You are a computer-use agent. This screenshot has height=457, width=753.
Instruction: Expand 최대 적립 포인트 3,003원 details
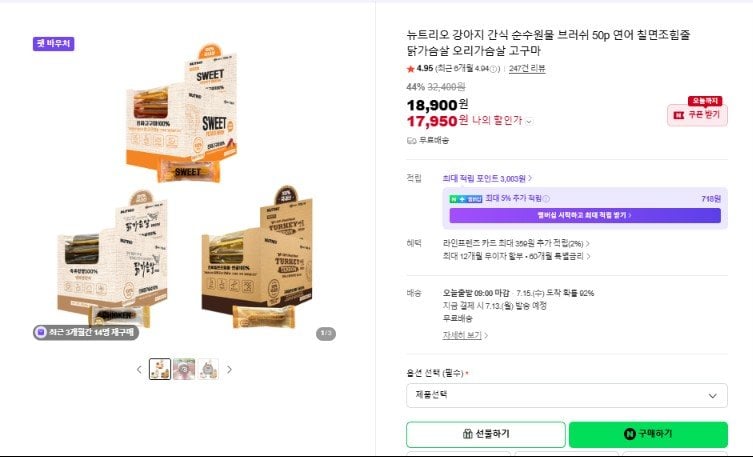click(487, 179)
